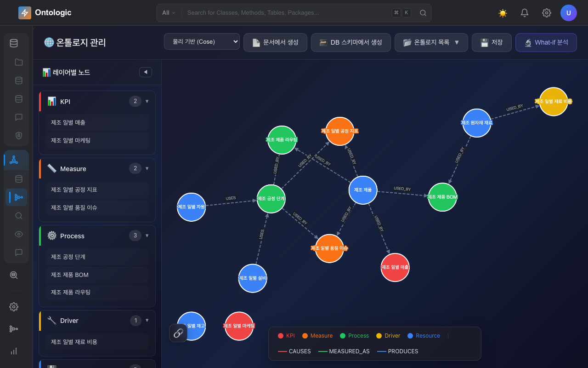Click the Measure orange legend swatch

point(305,336)
